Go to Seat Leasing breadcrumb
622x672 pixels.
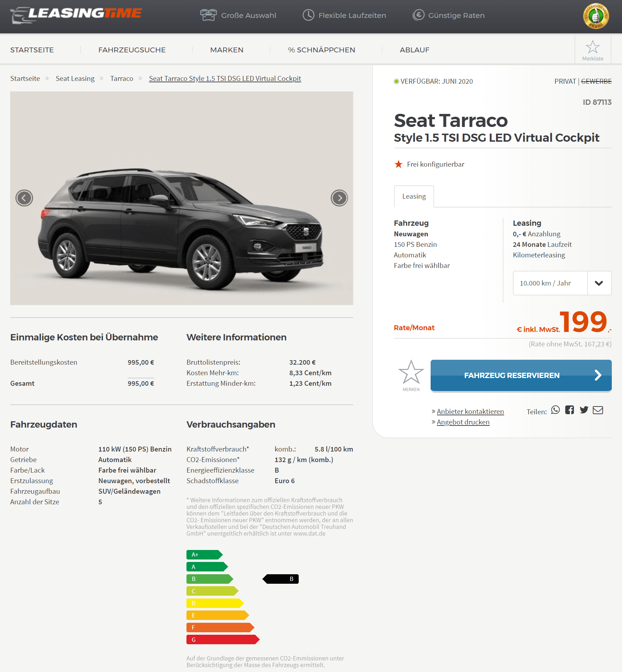coord(75,78)
